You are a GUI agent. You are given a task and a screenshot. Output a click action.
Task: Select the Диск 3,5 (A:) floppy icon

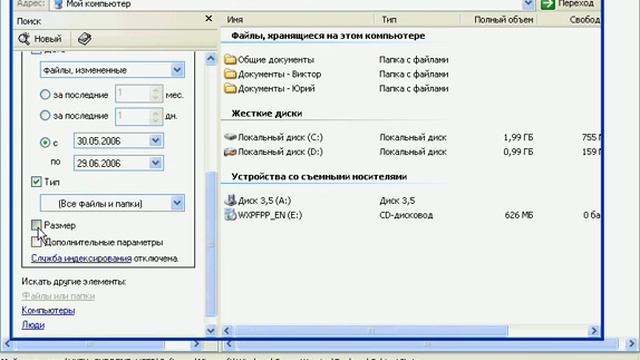click(231, 200)
